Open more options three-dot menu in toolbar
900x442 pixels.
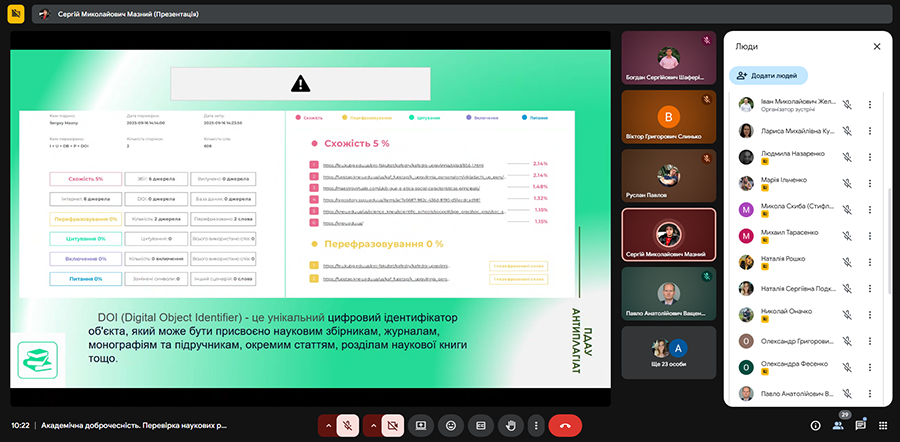pos(537,425)
